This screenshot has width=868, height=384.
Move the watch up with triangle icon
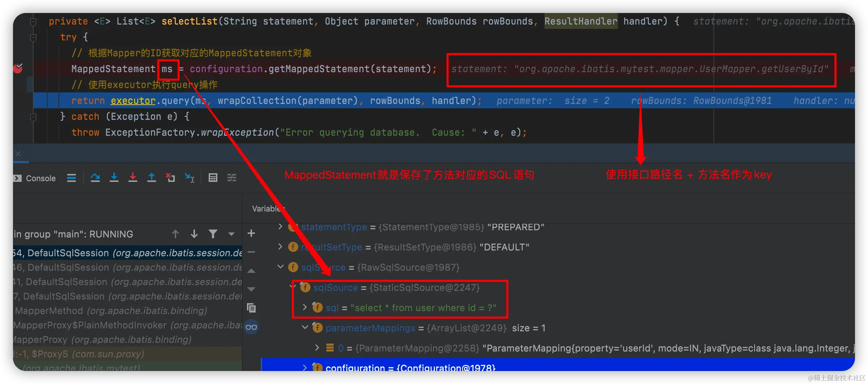tap(251, 271)
